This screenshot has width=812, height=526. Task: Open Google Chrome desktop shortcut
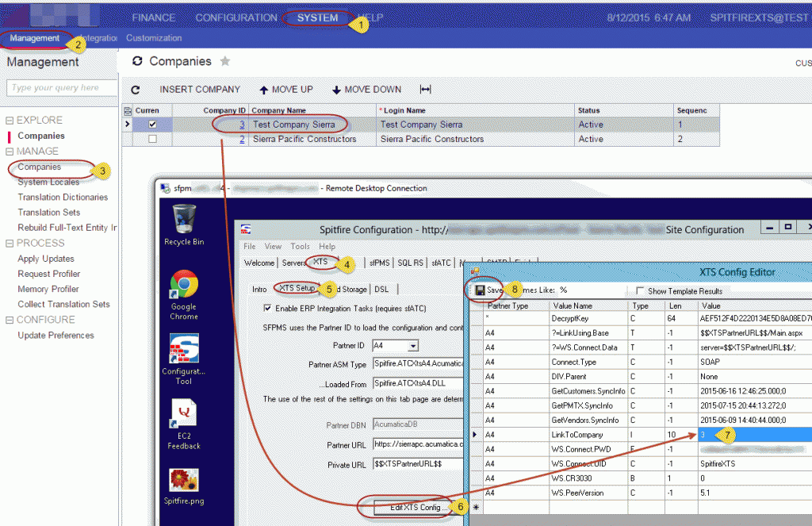coord(184,295)
